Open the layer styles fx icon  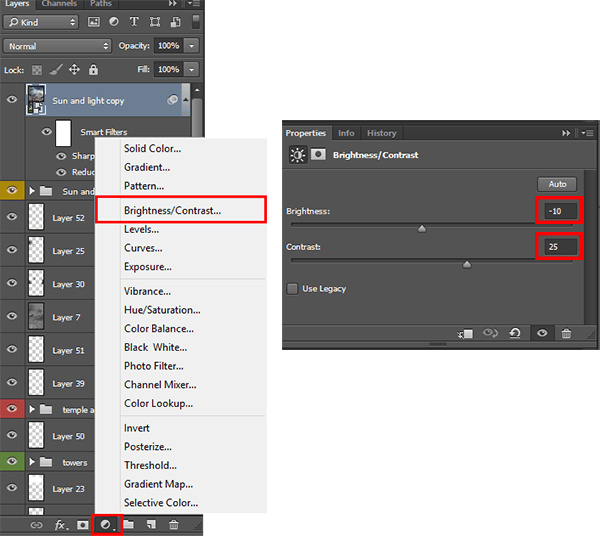[x=61, y=525]
